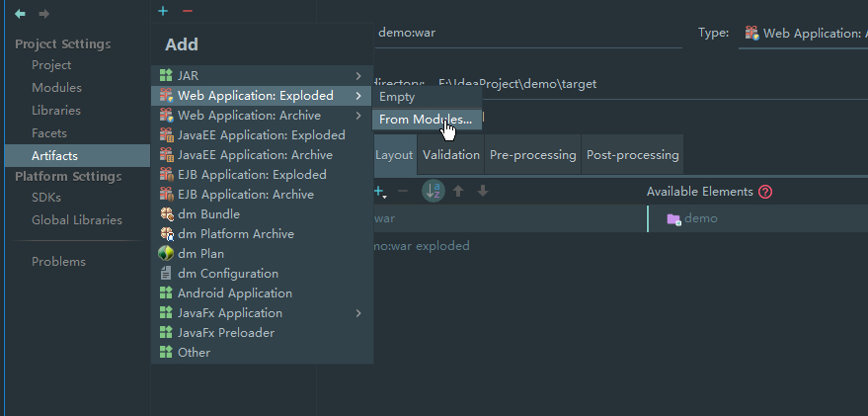This screenshot has width=868, height=416.
Task: Switch to the Post-processing tab
Action: (632, 155)
